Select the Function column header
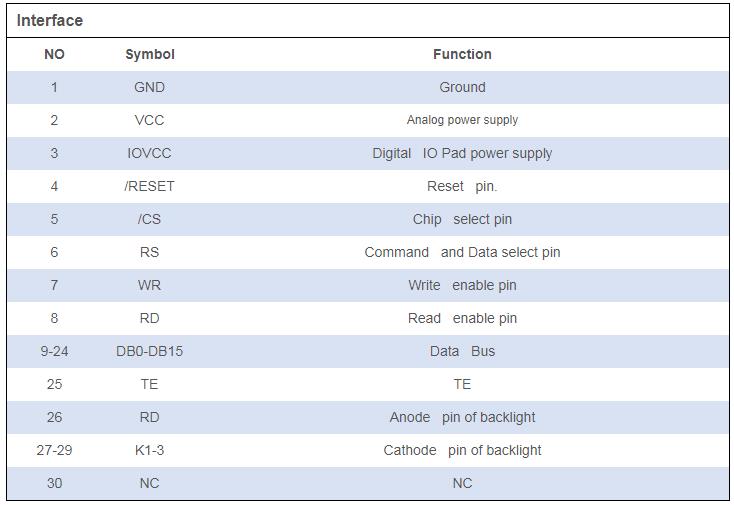Viewport: 734px width, 505px height. point(462,54)
